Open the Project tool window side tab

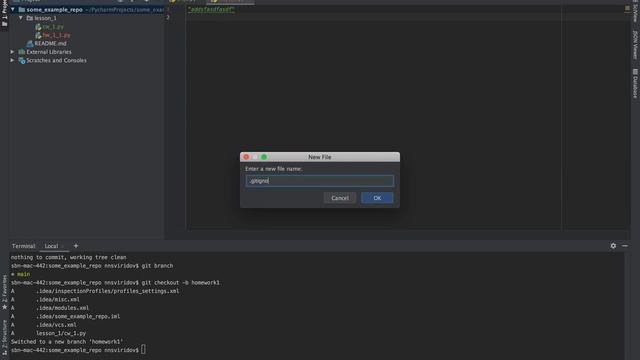(4, 13)
